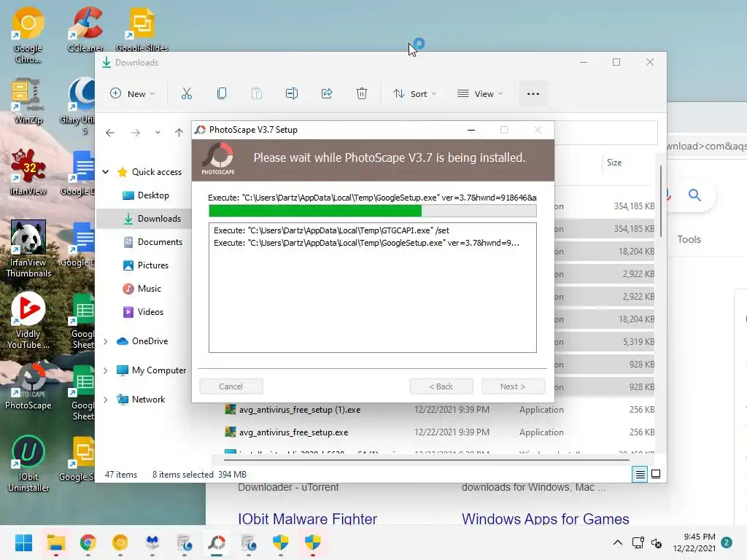Open the Windows Apps for Games link

click(545, 518)
